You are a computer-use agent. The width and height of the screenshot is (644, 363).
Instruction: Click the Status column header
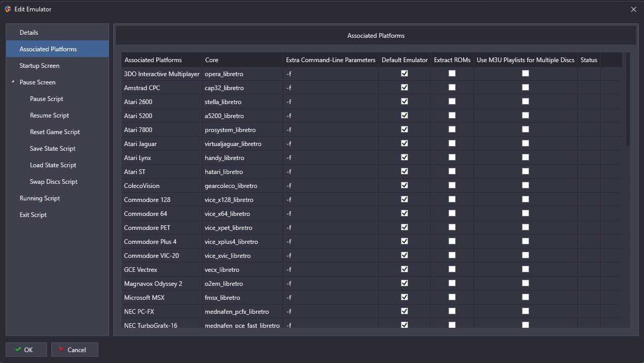click(x=589, y=60)
